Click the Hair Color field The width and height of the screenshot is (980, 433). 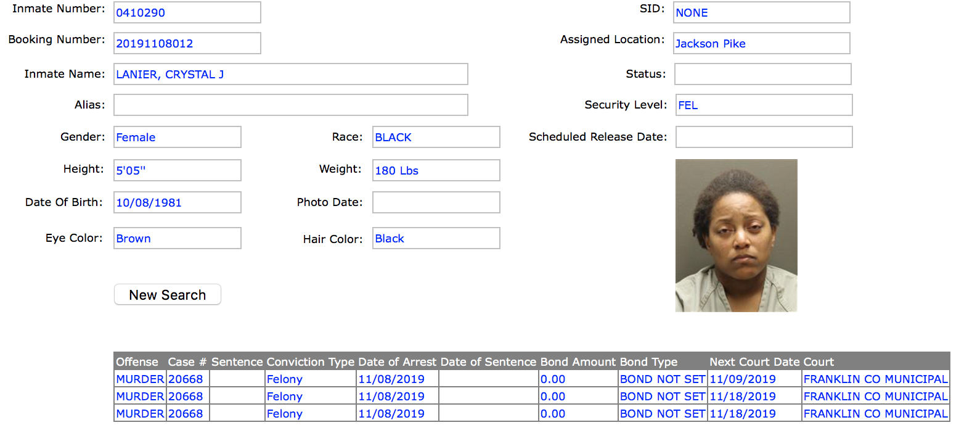tap(436, 238)
